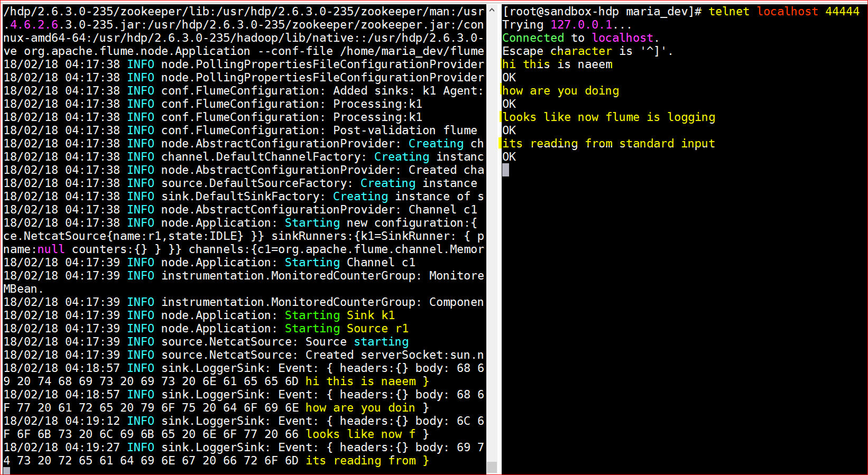Click the left terminal scrollbar up arrow

492,10
